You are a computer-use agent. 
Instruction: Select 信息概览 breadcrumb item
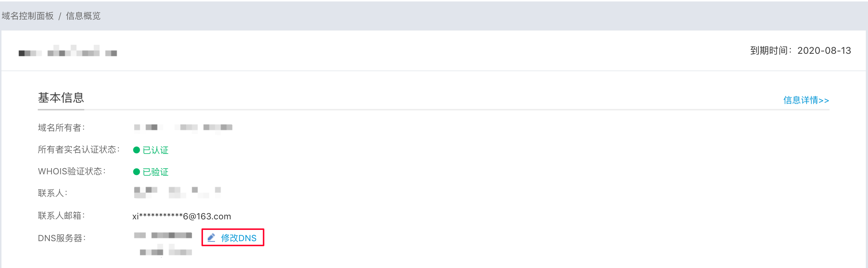click(x=83, y=16)
